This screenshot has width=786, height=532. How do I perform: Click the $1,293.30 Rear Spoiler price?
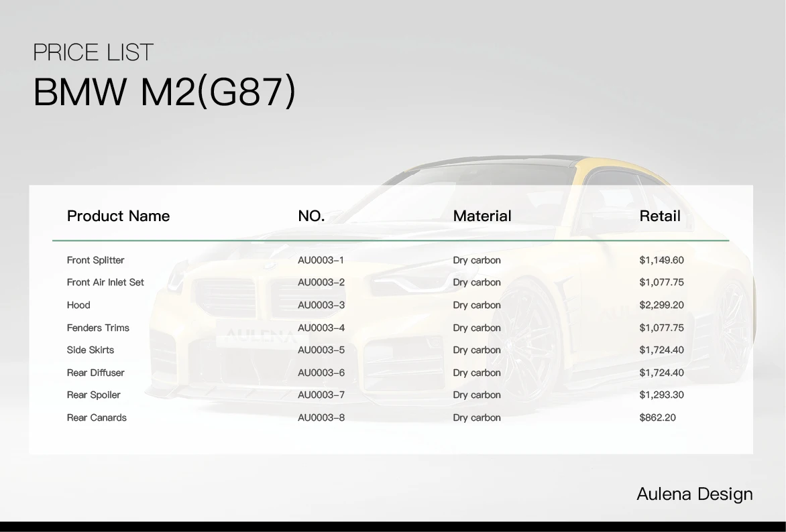[661, 395]
